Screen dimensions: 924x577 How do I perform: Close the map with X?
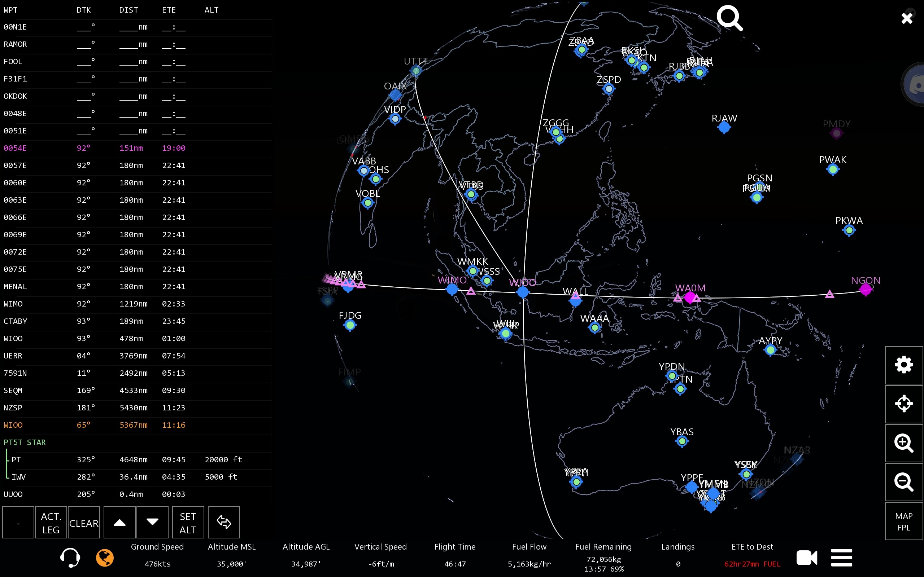(907, 18)
